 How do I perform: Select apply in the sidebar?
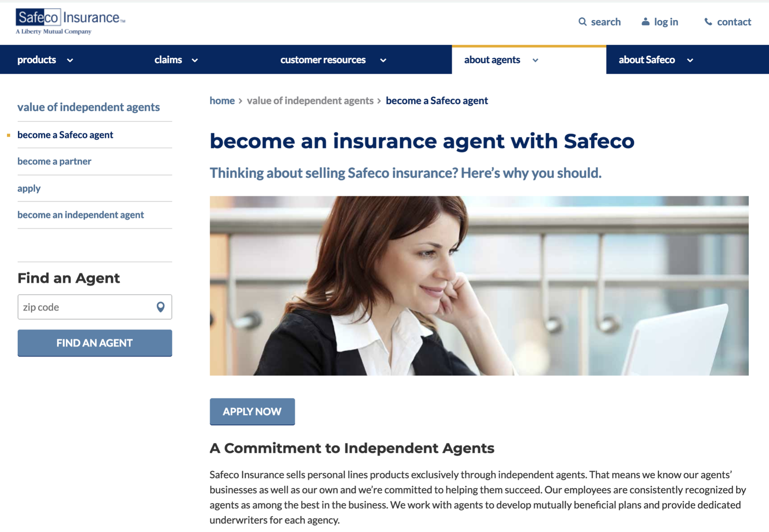tap(29, 188)
